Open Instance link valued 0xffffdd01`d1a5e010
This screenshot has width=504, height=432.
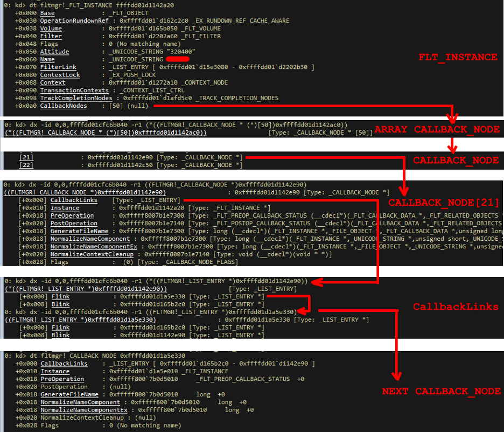coord(55,371)
